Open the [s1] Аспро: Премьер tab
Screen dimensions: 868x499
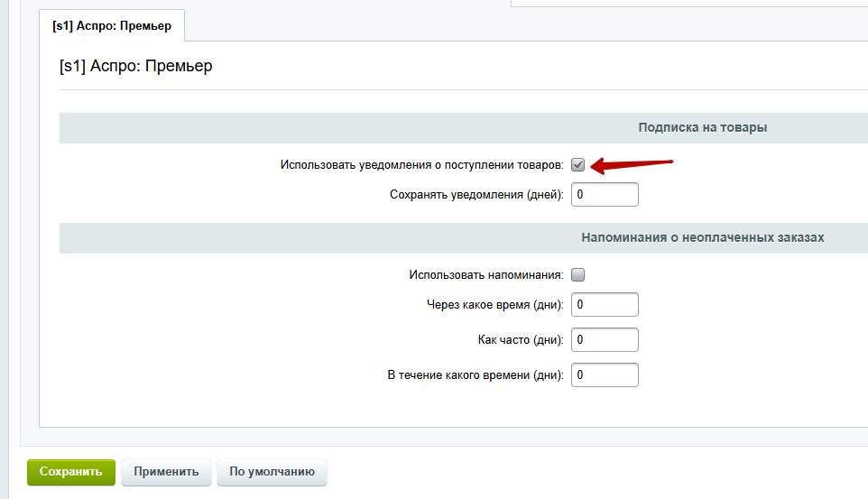(112, 25)
